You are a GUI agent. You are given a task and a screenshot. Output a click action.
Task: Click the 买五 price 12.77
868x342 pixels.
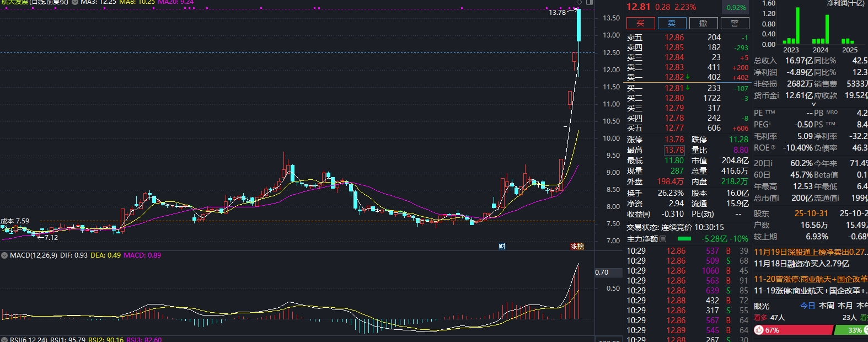tap(674, 128)
